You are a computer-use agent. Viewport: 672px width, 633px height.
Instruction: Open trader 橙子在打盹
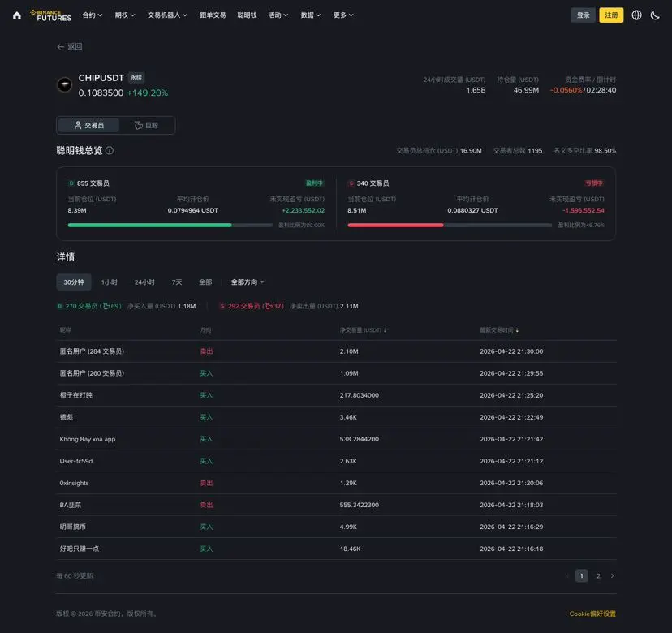pos(75,395)
